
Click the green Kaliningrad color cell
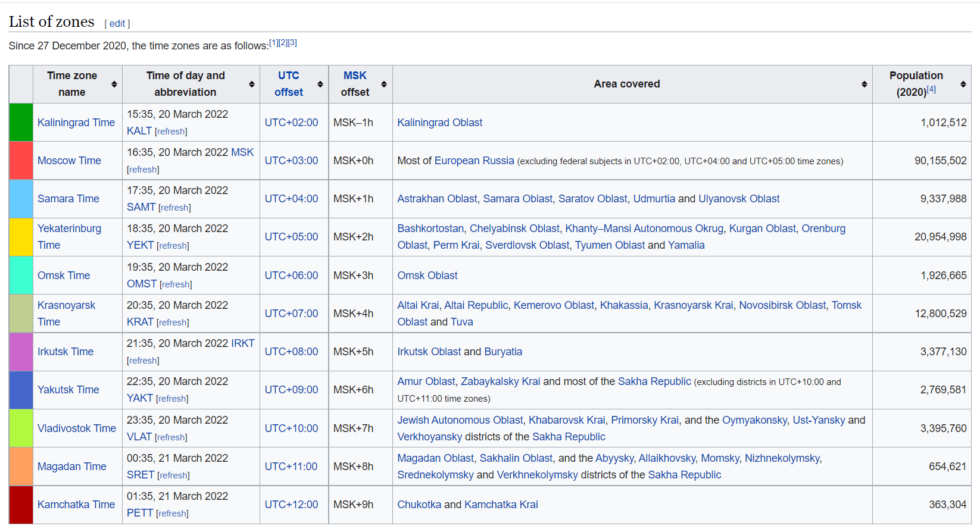coord(21,123)
